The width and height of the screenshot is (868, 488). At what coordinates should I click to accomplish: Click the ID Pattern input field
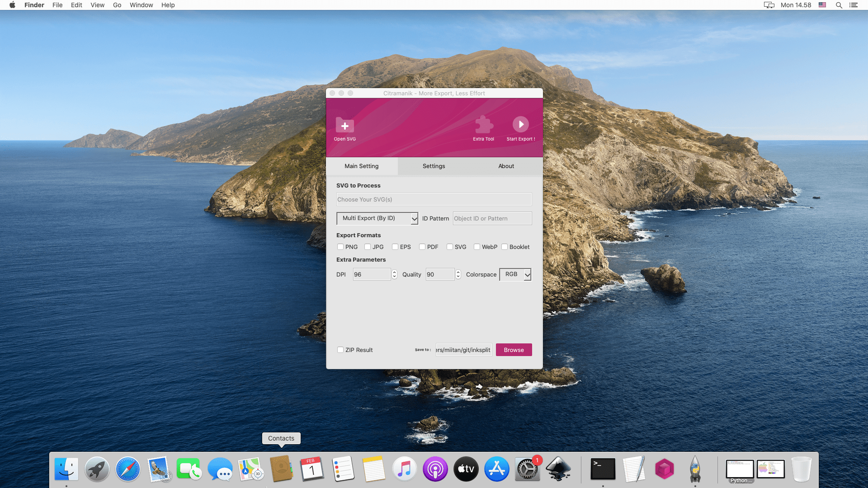[492, 218]
